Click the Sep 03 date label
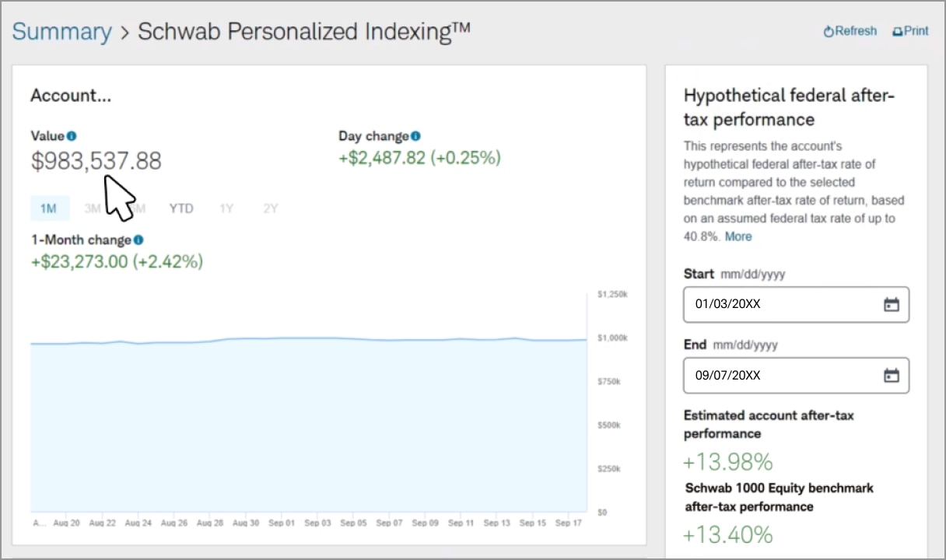 pyautogui.click(x=317, y=523)
